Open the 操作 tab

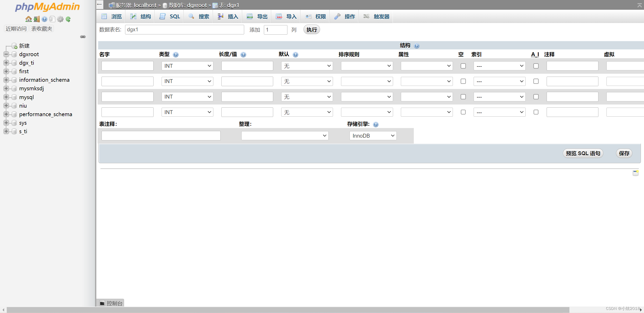click(x=345, y=17)
